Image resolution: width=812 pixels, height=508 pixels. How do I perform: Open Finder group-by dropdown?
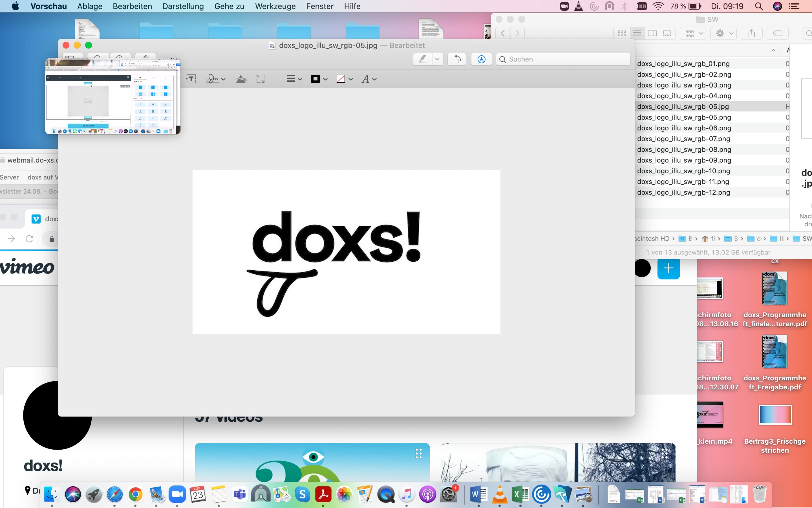[693, 33]
